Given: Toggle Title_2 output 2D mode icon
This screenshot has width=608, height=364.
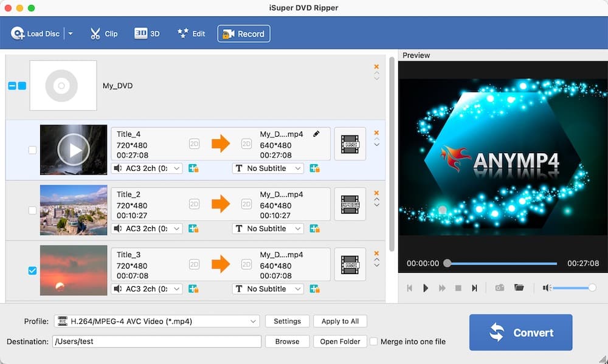Looking at the screenshot, I should pos(246,204).
